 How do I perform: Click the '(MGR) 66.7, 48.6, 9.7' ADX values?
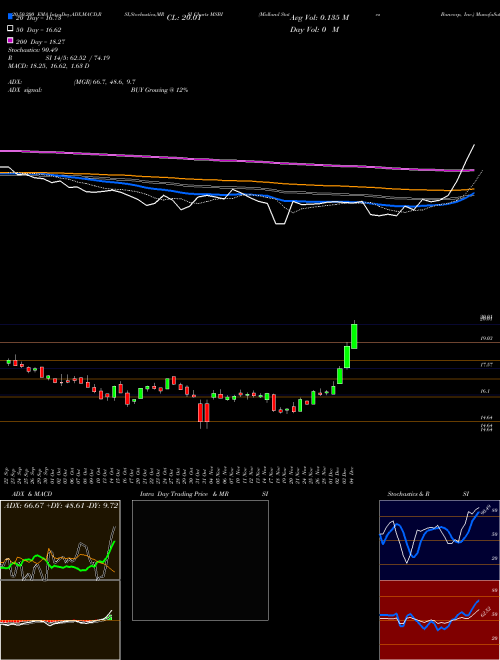pos(104,82)
